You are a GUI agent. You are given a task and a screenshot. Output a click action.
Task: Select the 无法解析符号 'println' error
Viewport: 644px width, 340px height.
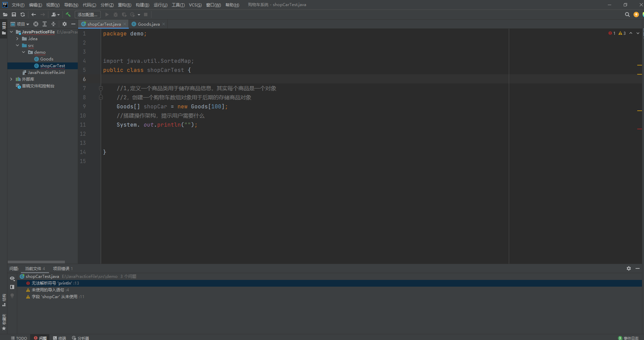coord(330,283)
